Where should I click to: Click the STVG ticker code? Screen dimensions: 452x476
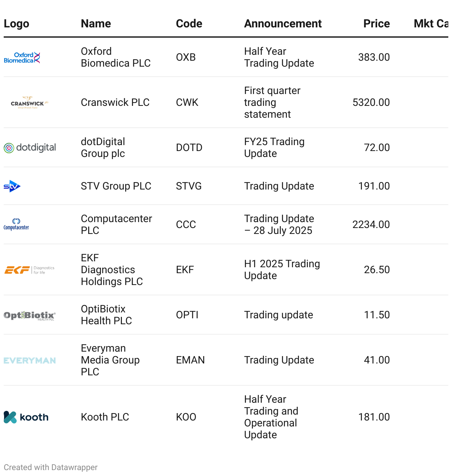click(189, 186)
